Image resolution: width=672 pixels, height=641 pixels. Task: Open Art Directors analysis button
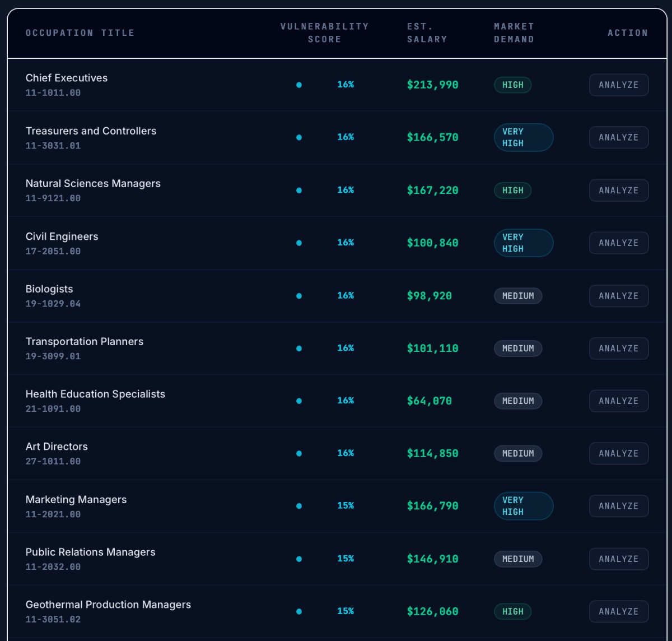pyautogui.click(x=619, y=454)
